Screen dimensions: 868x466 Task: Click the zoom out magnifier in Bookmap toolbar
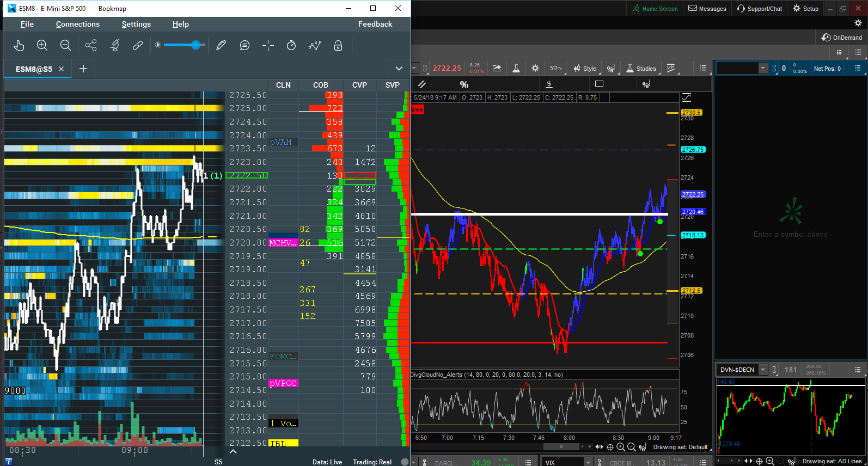[65, 45]
